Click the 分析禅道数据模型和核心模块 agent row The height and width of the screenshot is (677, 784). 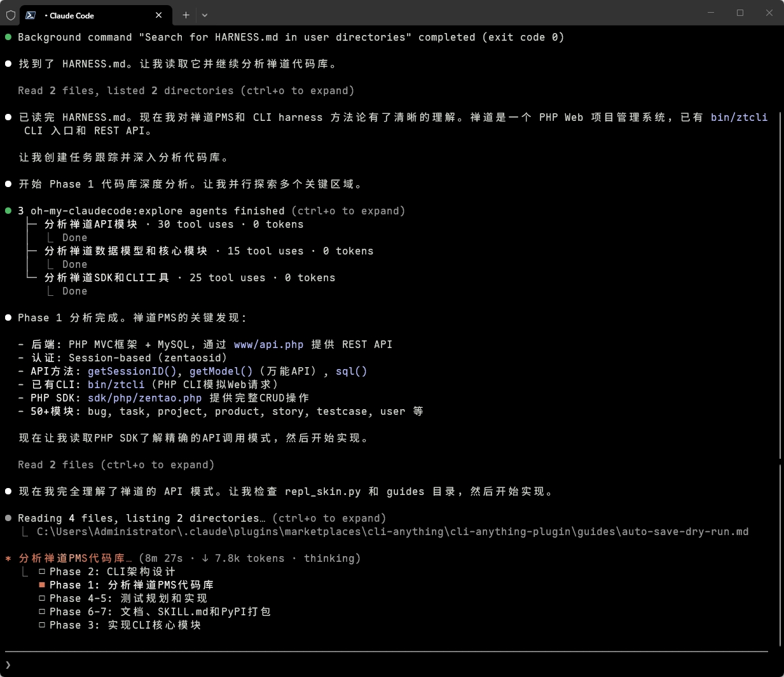(209, 251)
